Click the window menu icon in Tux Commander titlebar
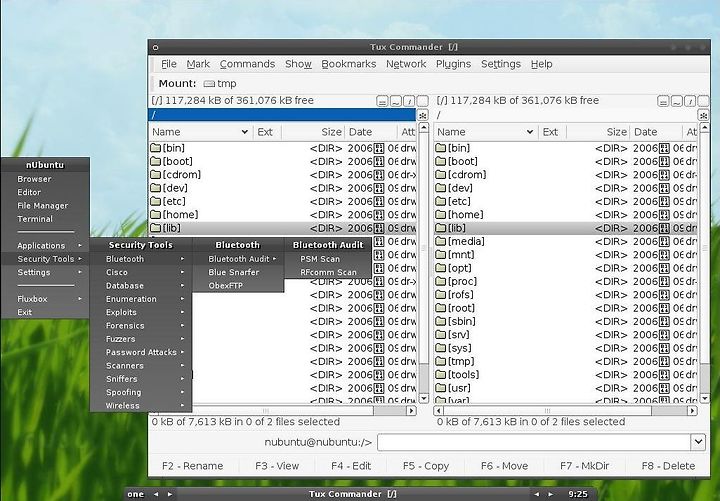This screenshot has width=720, height=501. tap(156, 47)
